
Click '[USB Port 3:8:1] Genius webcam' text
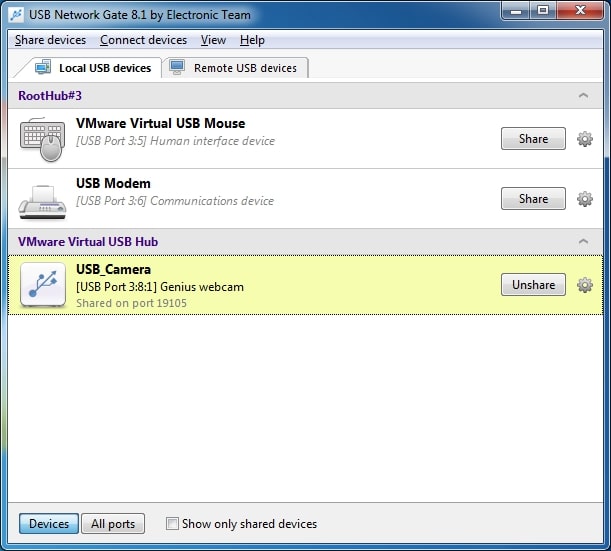[160, 287]
